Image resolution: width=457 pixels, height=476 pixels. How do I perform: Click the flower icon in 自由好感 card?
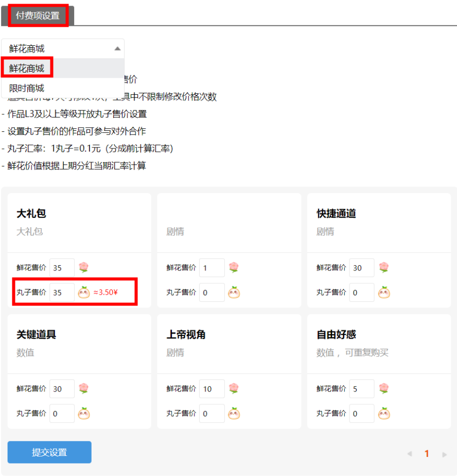click(x=383, y=388)
